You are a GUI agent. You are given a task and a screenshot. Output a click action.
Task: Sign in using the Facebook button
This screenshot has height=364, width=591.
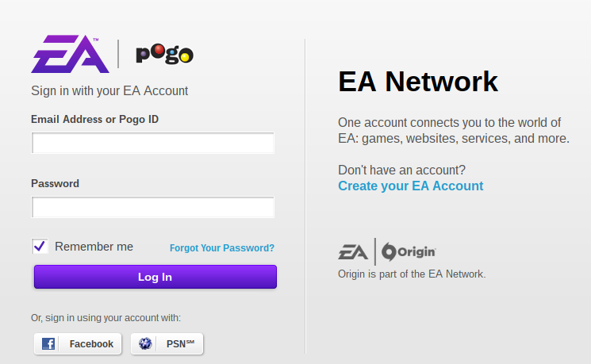[78, 343]
